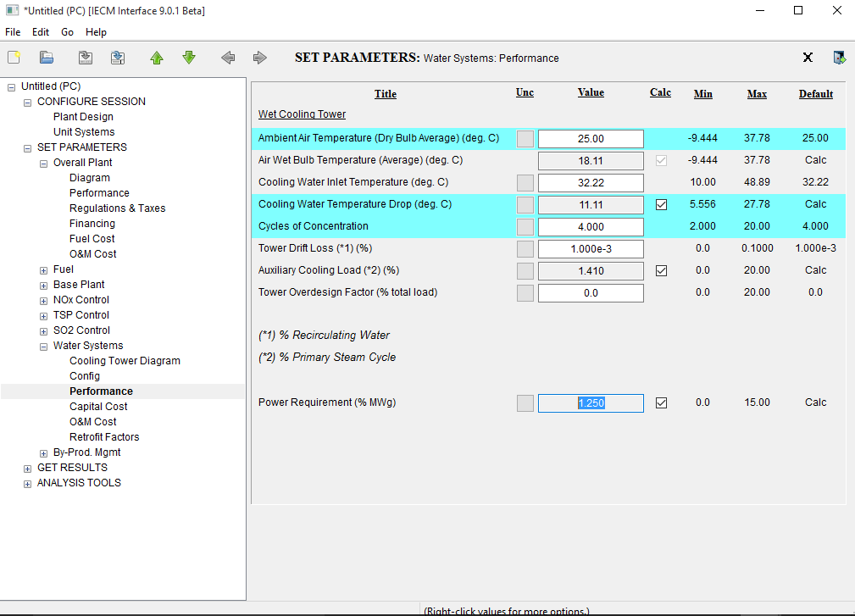This screenshot has width=855, height=616.
Task: Toggle Calc checkbox for Auxiliary Cooling Load
Action: (661, 270)
